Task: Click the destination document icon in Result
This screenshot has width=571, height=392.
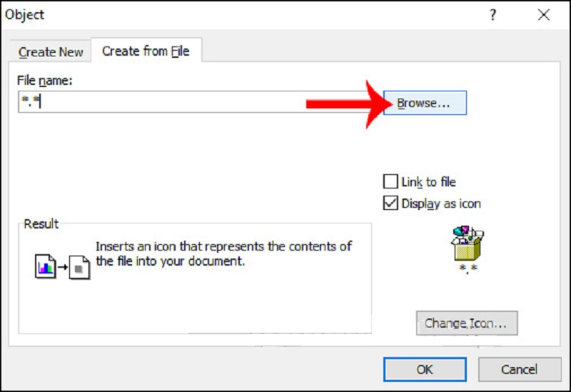Action: coord(79,268)
